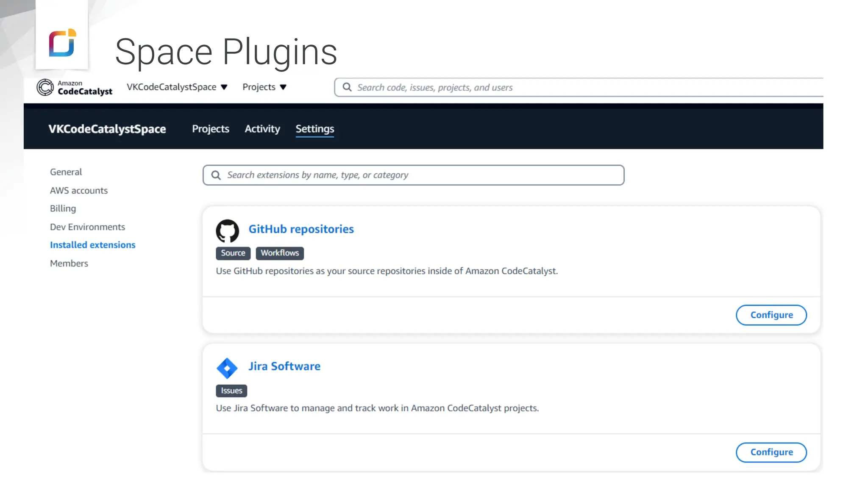Image resolution: width=868 pixels, height=488 pixels.
Task: Switch to the Projects tab
Action: (210, 129)
